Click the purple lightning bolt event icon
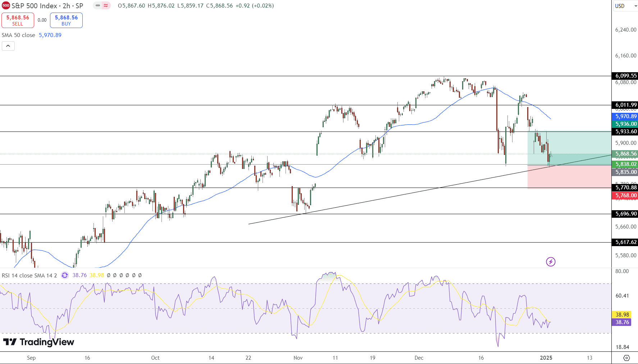This screenshot has width=638, height=364. click(x=551, y=262)
